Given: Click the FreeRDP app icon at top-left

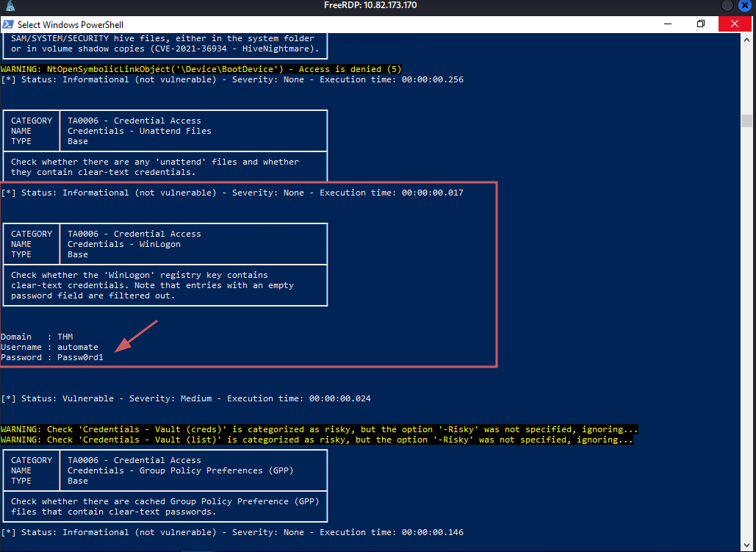Looking at the screenshot, I should (10, 6).
